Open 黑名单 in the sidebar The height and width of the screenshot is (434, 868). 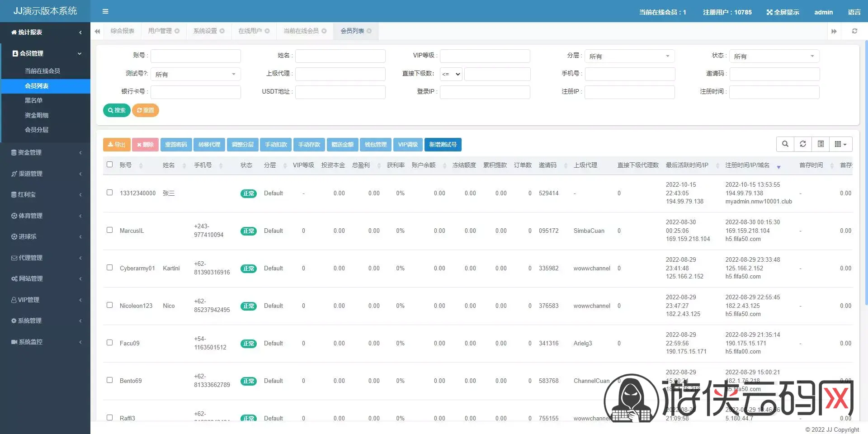(33, 100)
